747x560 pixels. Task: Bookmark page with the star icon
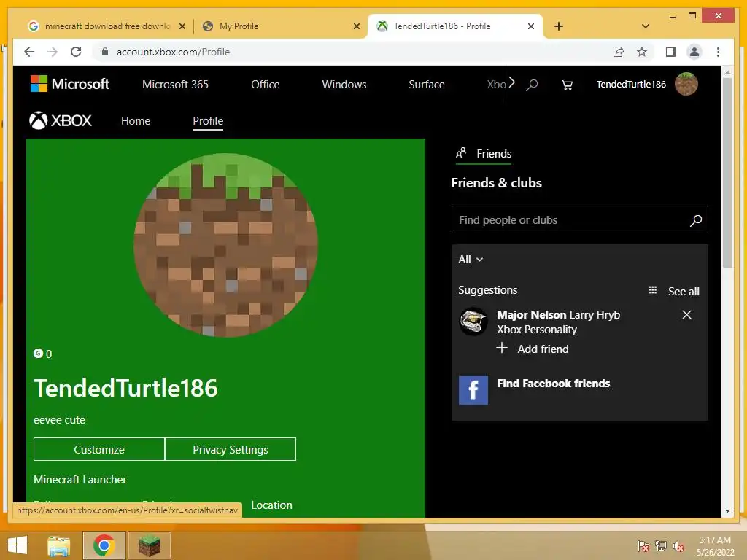click(642, 52)
